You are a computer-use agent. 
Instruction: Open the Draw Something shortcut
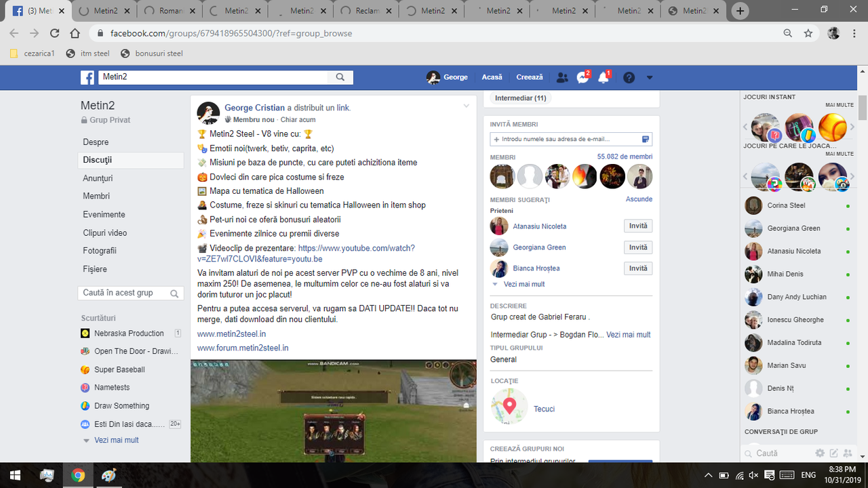tap(115, 405)
